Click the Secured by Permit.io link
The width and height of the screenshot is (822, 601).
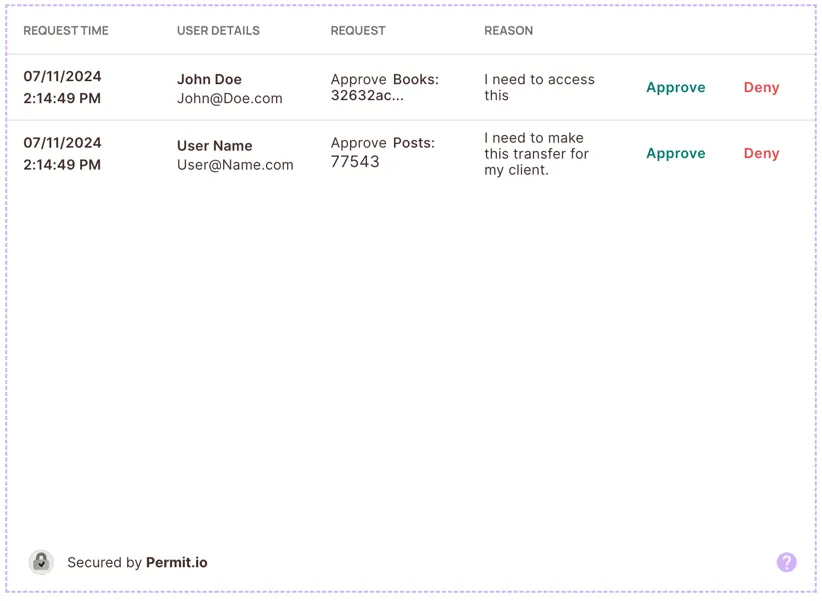(x=137, y=563)
